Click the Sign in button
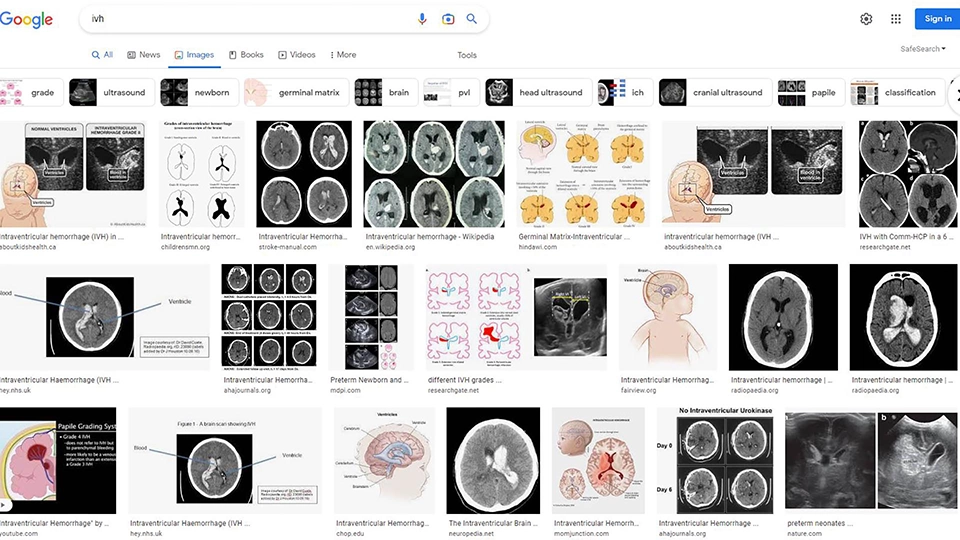The image size is (960, 540). click(937, 19)
